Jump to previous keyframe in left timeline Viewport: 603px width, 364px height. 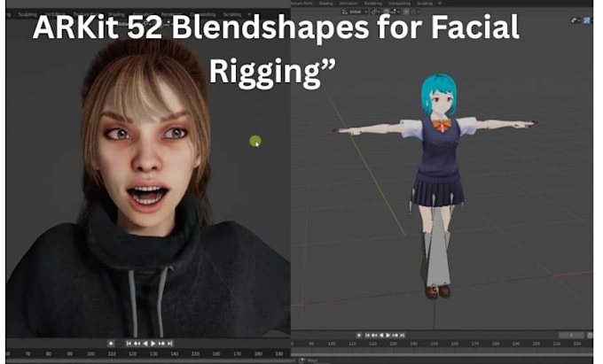click(137, 344)
